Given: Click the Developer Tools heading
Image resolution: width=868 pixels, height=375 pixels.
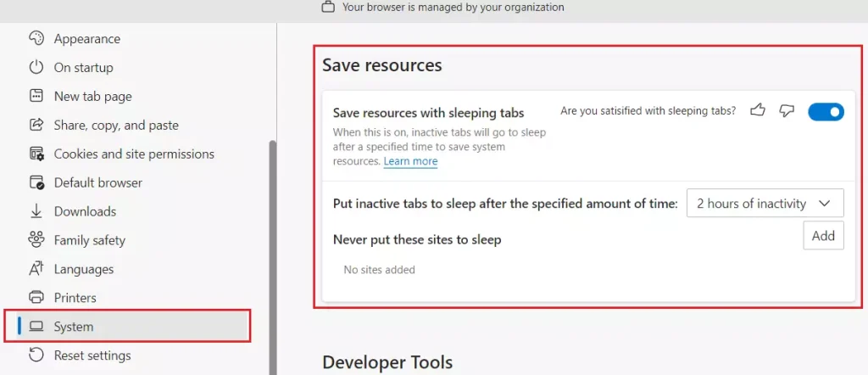Looking at the screenshot, I should tap(387, 363).
